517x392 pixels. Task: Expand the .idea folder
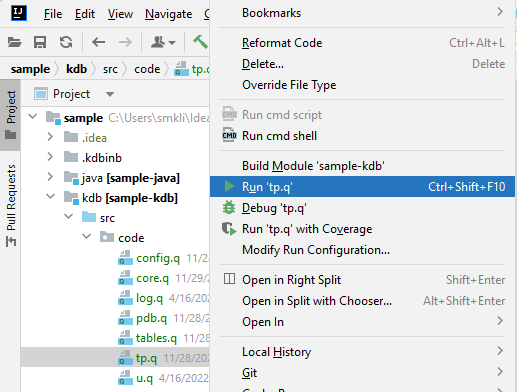click(x=50, y=137)
